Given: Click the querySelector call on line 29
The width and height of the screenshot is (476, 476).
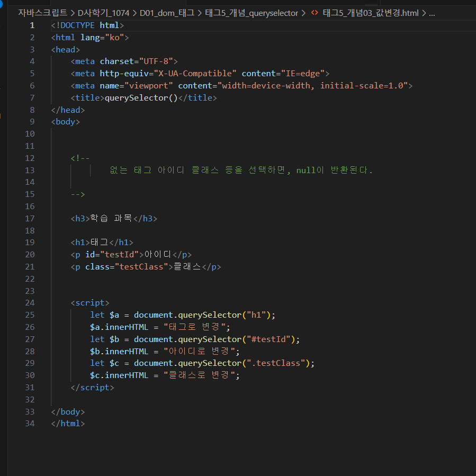Looking at the screenshot, I should point(210,363).
